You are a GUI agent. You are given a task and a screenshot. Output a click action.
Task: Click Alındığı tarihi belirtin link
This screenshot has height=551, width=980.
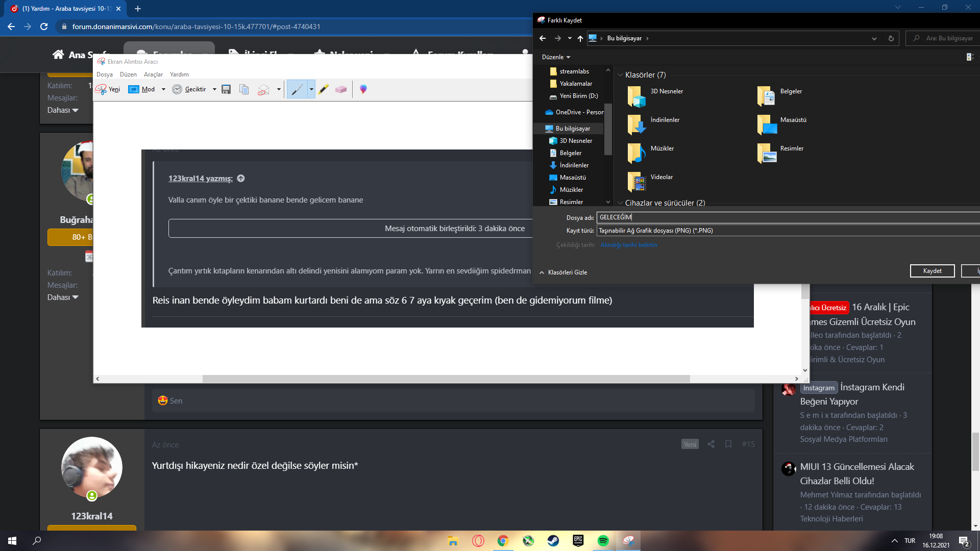(628, 245)
